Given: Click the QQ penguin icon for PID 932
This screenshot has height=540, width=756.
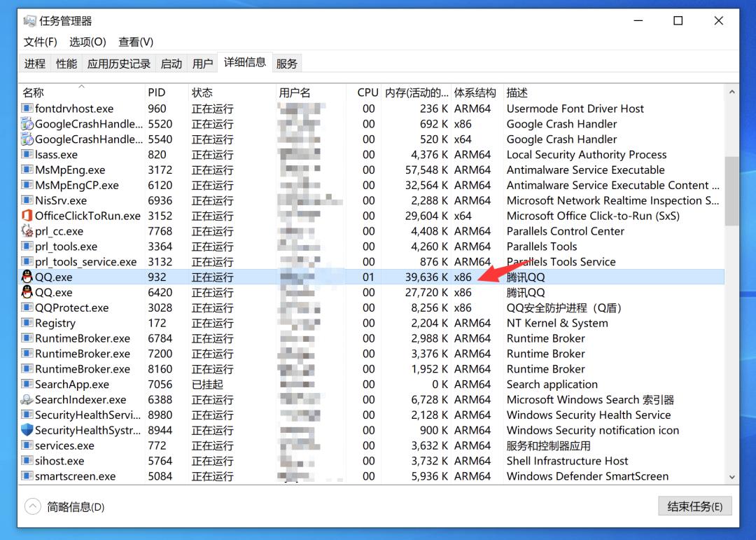Looking at the screenshot, I should click(27, 277).
